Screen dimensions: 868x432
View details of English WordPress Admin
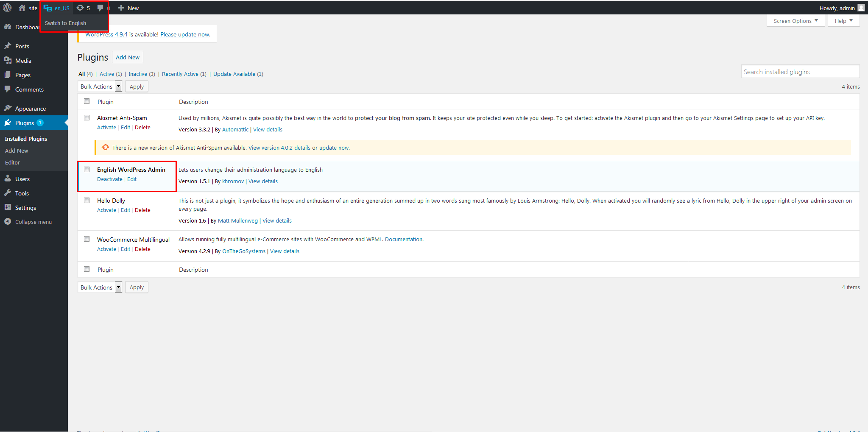(x=263, y=181)
